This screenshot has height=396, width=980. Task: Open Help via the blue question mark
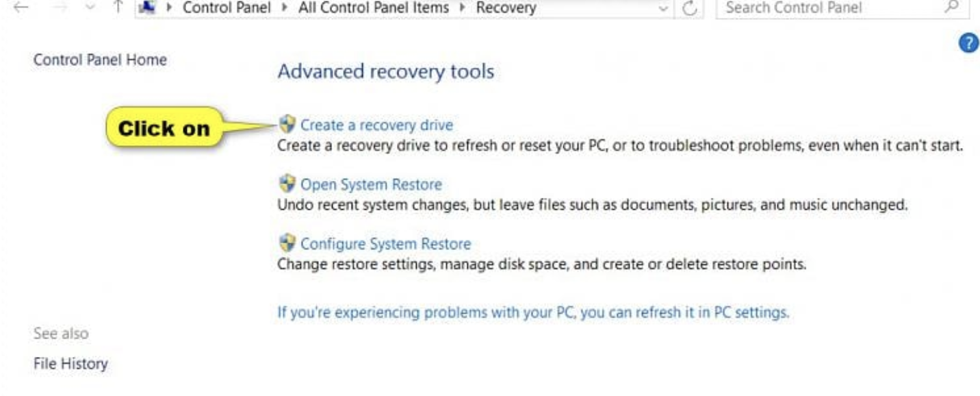[x=968, y=44]
